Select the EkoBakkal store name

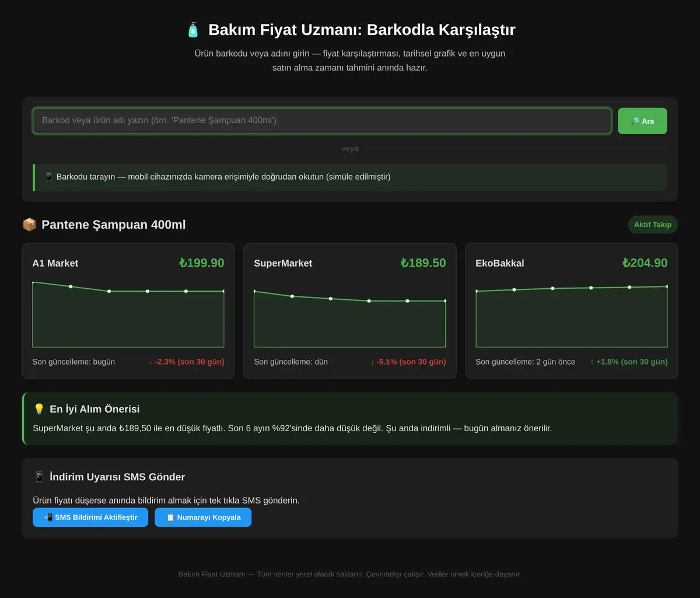(500, 263)
